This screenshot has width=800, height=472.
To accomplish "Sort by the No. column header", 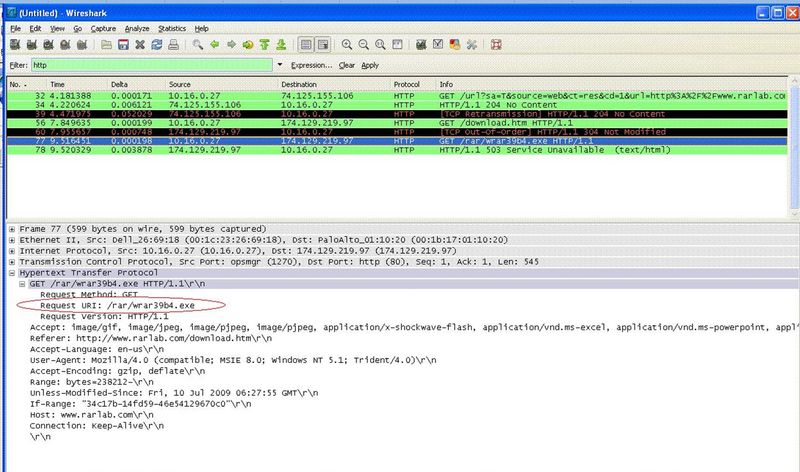I will tap(26, 84).
